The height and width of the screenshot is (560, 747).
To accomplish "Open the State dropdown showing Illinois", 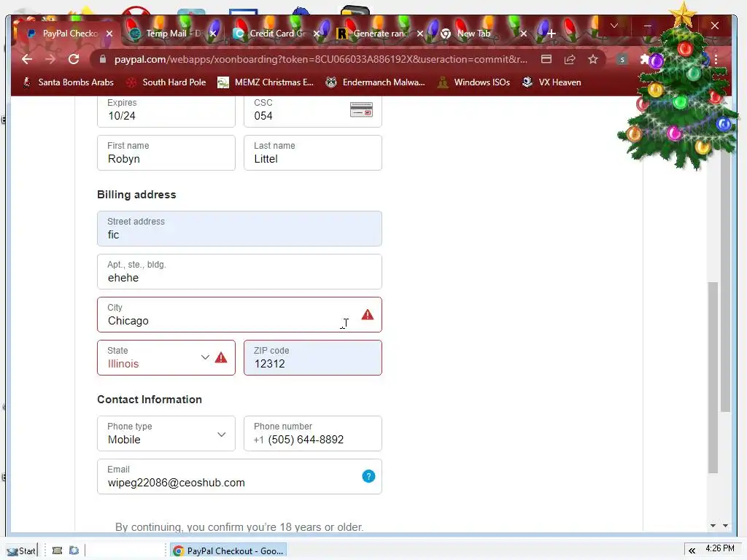I will coord(166,357).
